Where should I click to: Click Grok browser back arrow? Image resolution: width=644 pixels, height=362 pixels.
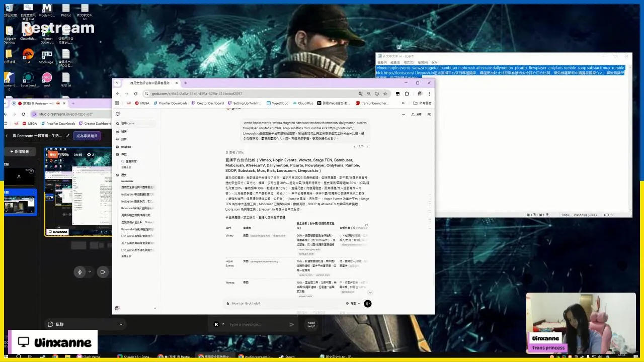118,94
